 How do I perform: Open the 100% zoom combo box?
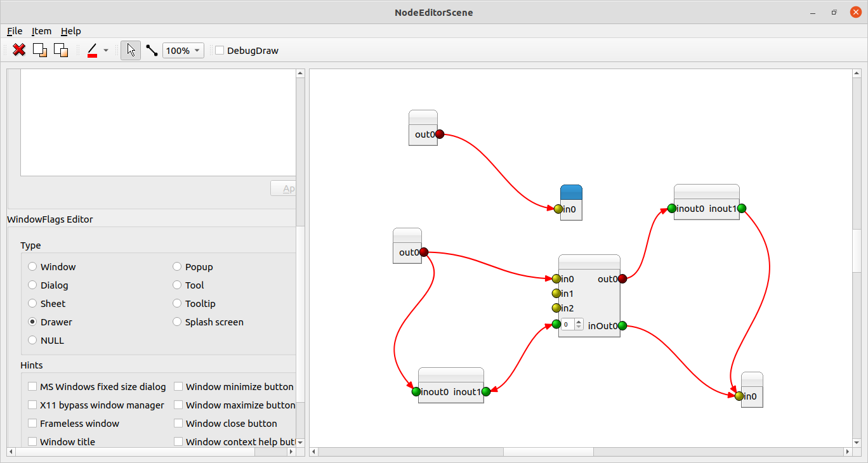183,50
